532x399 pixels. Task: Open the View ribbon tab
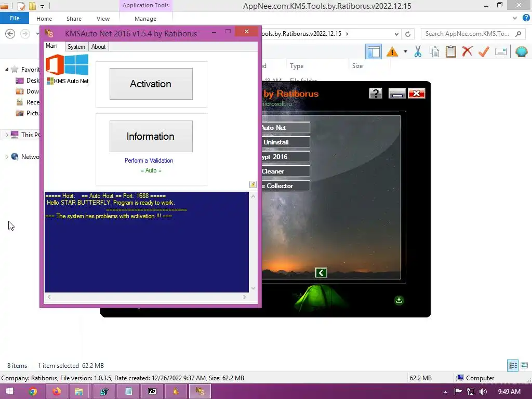(x=103, y=19)
